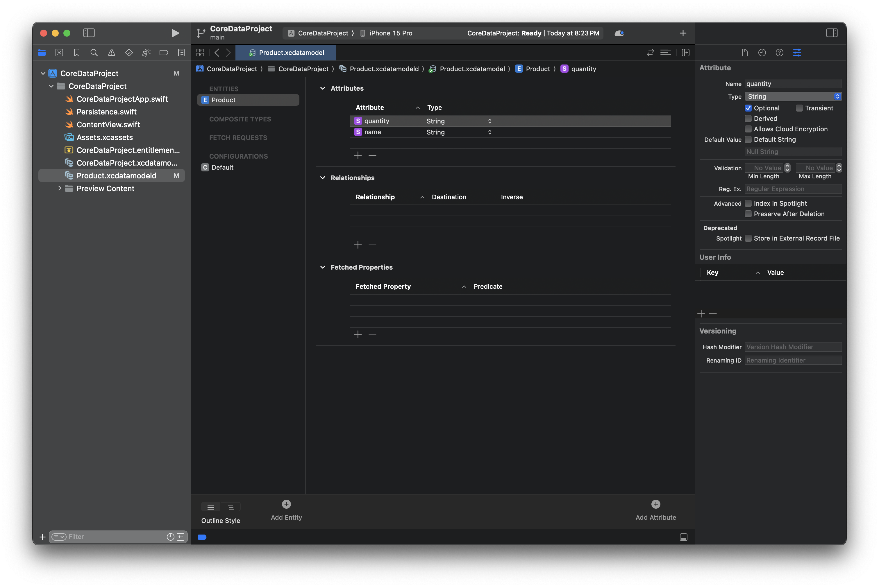
Task: Click the Add Entity plus icon
Action: point(286,504)
